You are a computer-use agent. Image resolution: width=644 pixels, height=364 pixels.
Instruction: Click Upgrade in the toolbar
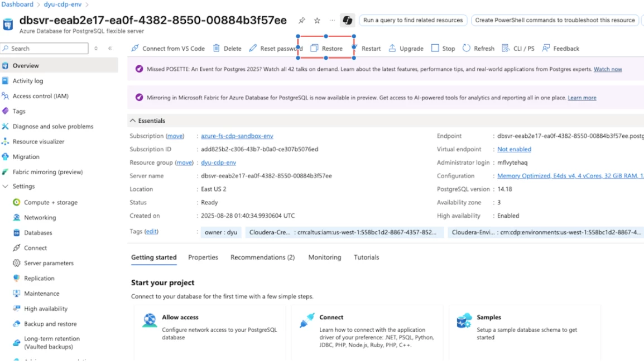(x=406, y=49)
